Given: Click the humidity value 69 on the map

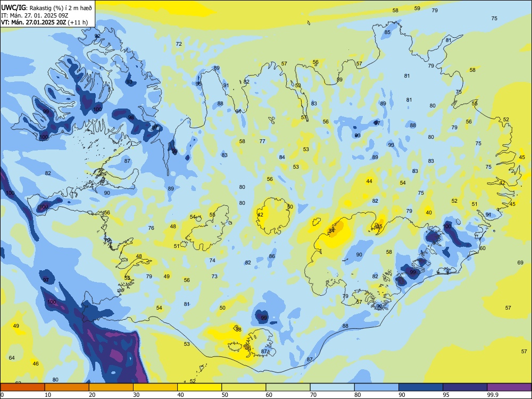Looking at the screenshot, I should pos(520,263).
